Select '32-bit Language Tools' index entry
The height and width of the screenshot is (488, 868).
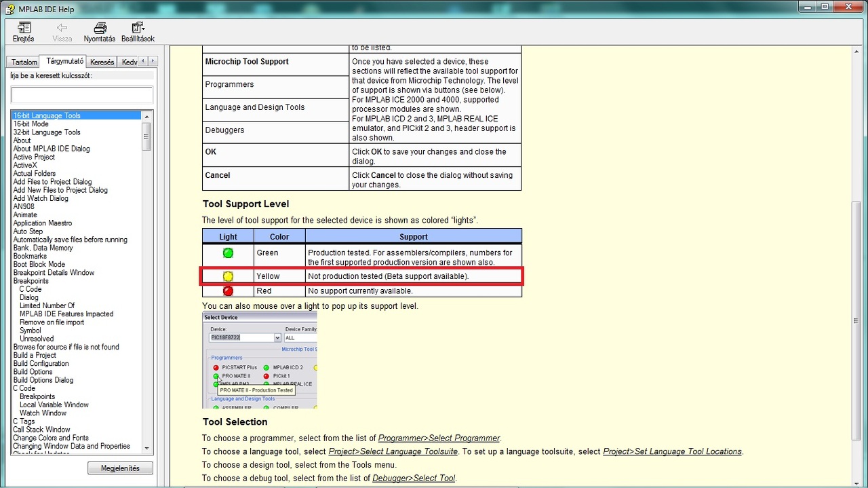pos(47,132)
